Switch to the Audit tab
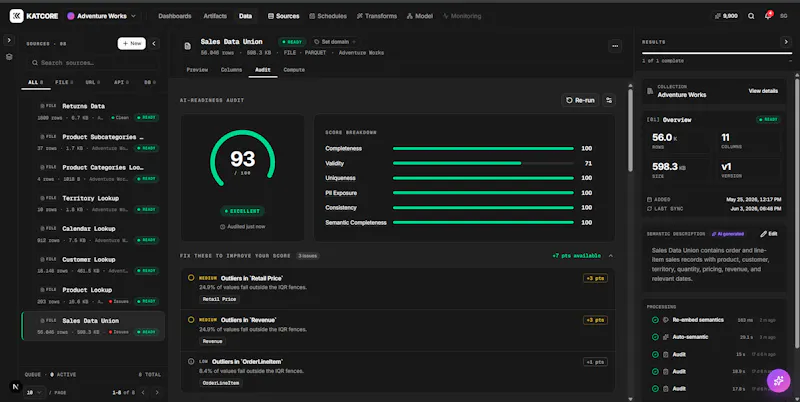Screen dimensions: 800x402 point(263,70)
